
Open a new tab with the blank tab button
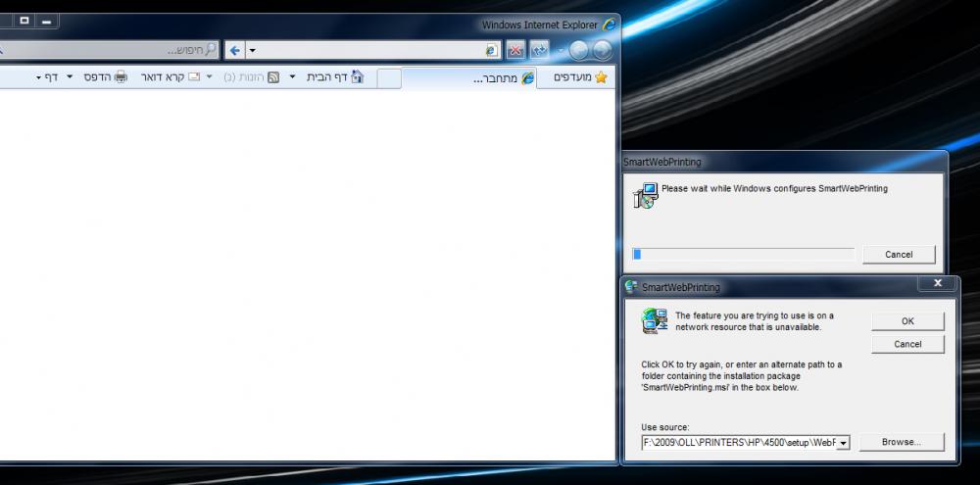pyautogui.click(x=389, y=78)
